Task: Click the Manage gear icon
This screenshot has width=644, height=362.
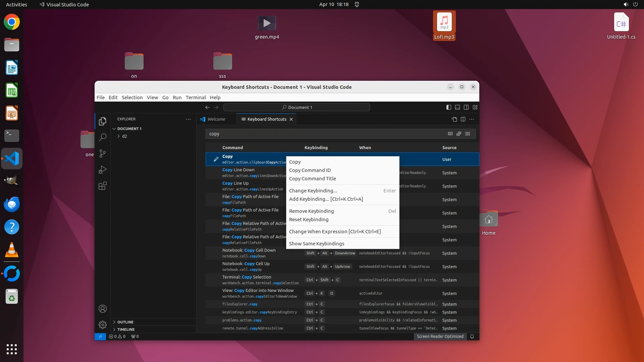Action: click(103, 324)
